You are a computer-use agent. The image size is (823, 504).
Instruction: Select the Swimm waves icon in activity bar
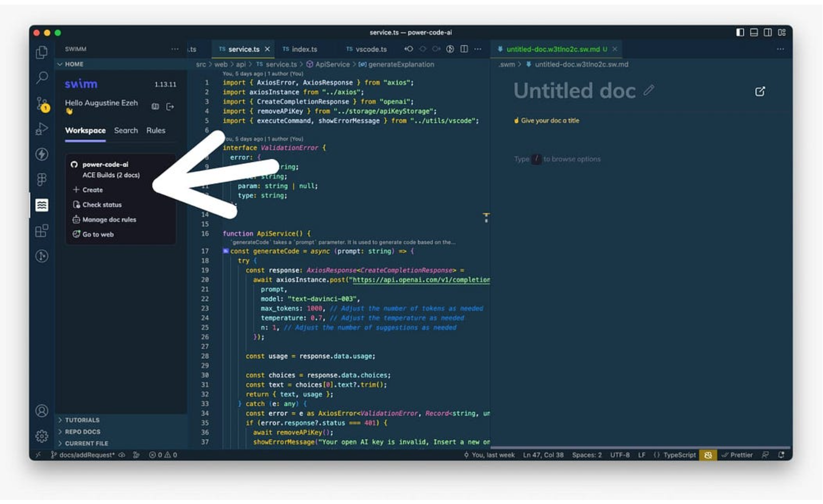click(x=42, y=205)
